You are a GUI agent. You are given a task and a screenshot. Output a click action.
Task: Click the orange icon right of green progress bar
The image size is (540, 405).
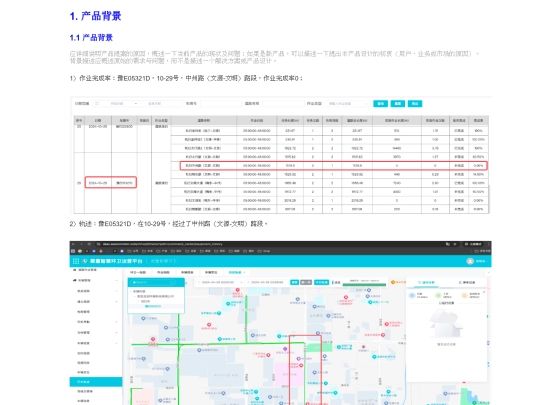(x=393, y=282)
